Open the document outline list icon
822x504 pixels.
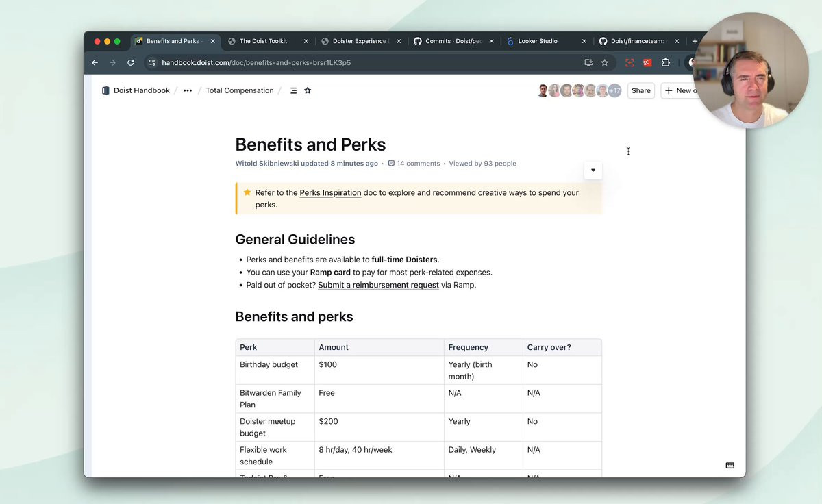(x=293, y=90)
